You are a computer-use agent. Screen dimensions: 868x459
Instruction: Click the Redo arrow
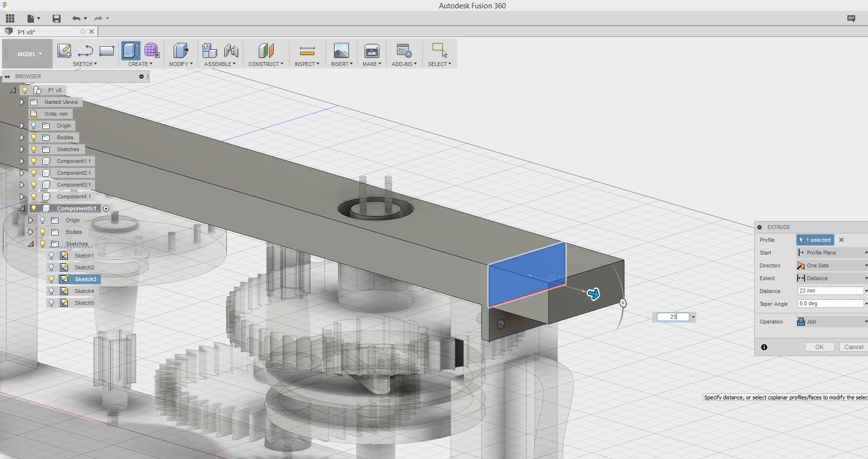(x=98, y=19)
